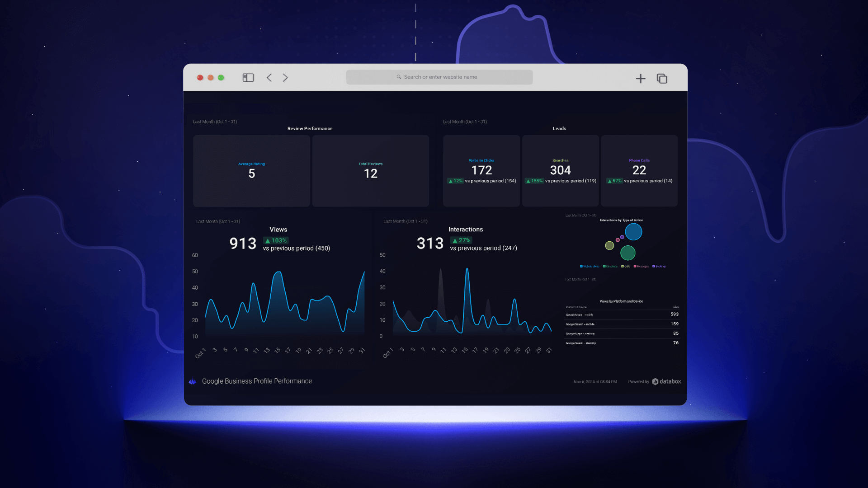Click the Average Rating value 5

click(252, 174)
